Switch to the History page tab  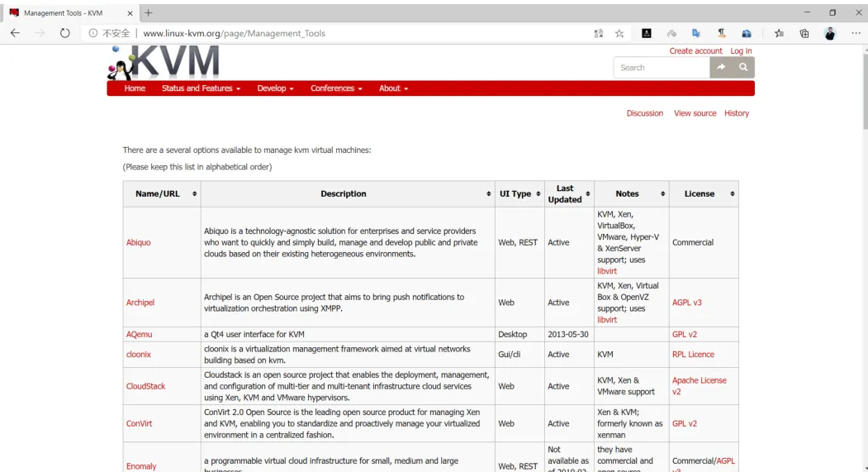[x=736, y=113]
